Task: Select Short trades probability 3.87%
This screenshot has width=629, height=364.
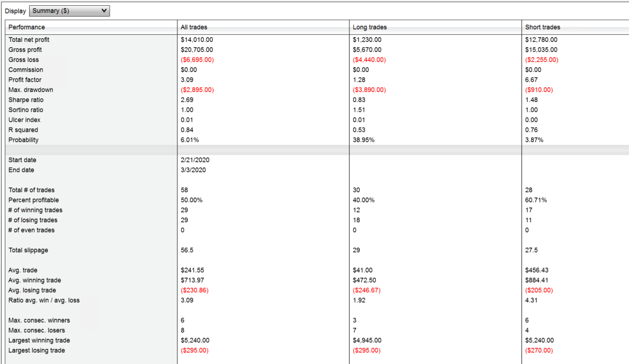Action: (534, 140)
